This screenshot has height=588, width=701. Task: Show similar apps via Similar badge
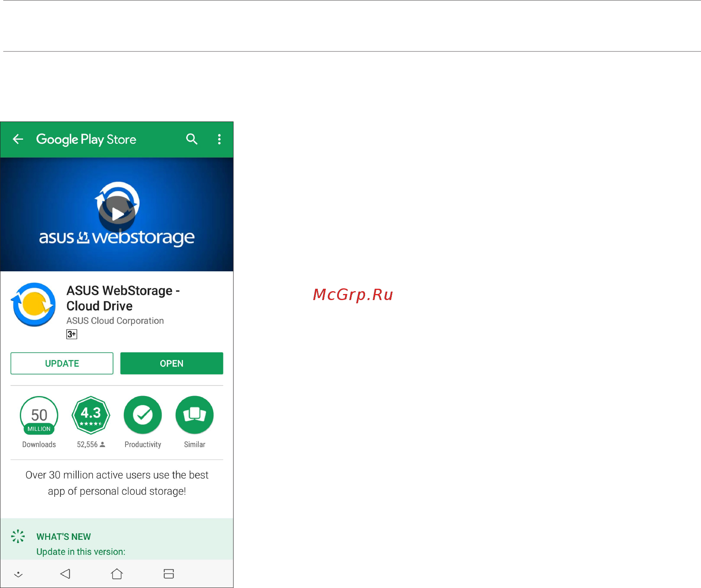[x=195, y=415]
